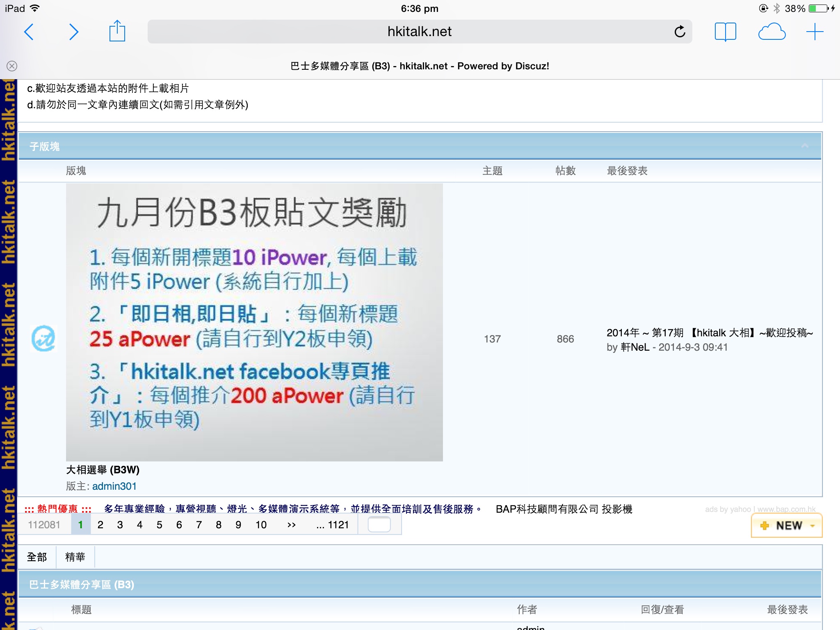The width and height of the screenshot is (840, 630).
Task: Go to page 6 of threads
Action: coord(179,525)
